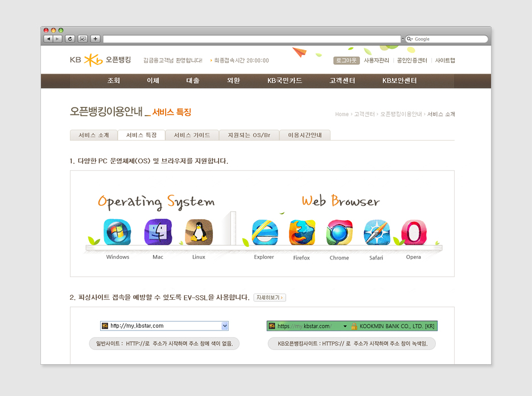Select the Mac Finder icon
532x396 pixels.
coord(158,232)
